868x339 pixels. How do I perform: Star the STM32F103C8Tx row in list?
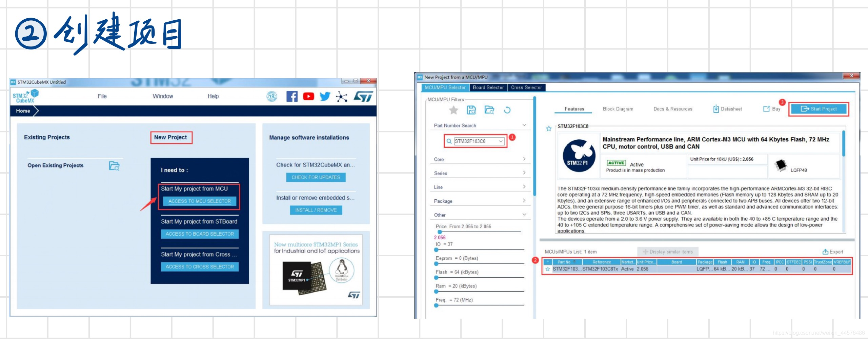pyautogui.click(x=548, y=269)
